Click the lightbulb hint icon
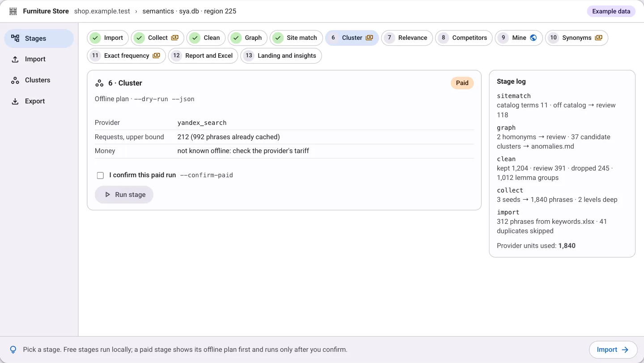 tap(13, 350)
